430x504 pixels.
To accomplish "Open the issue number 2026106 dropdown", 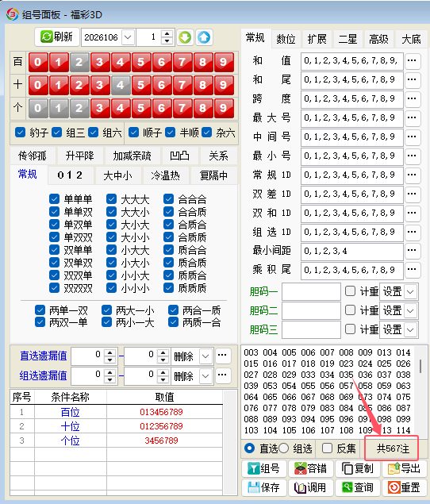I will click(x=128, y=37).
